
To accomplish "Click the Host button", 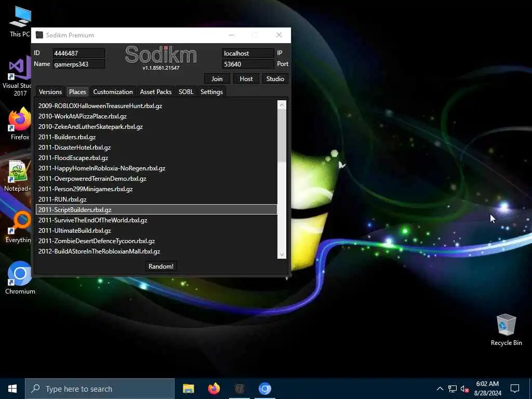I will click(246, 79).
